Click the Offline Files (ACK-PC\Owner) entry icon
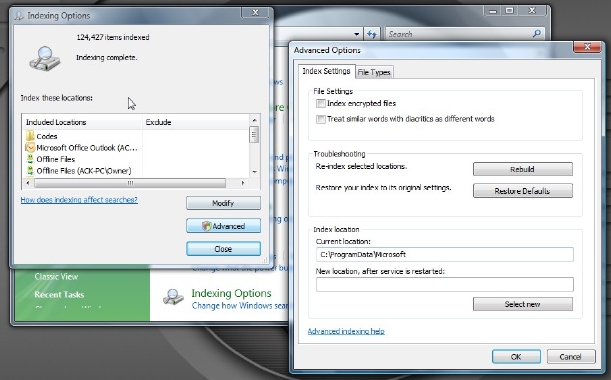 click(x=30, y=170)
